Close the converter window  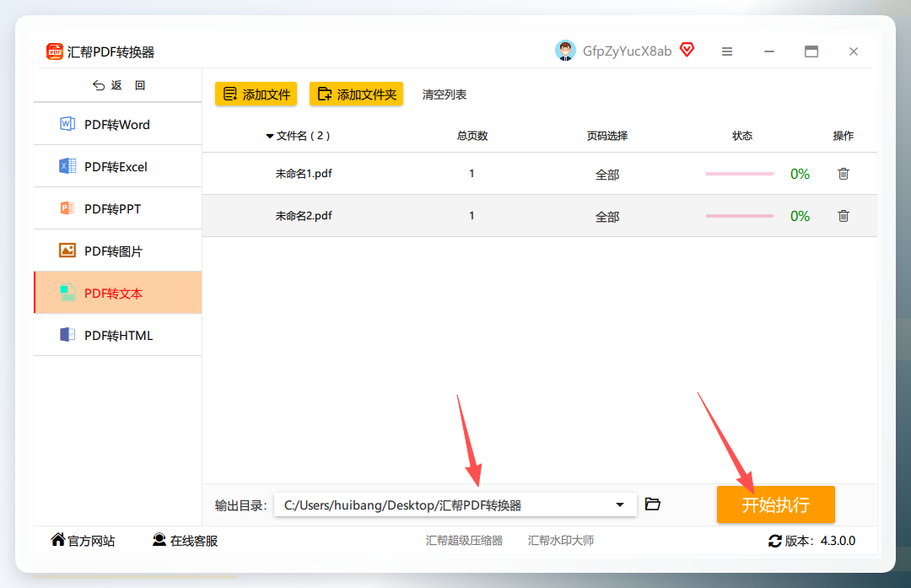coord(854,51)
